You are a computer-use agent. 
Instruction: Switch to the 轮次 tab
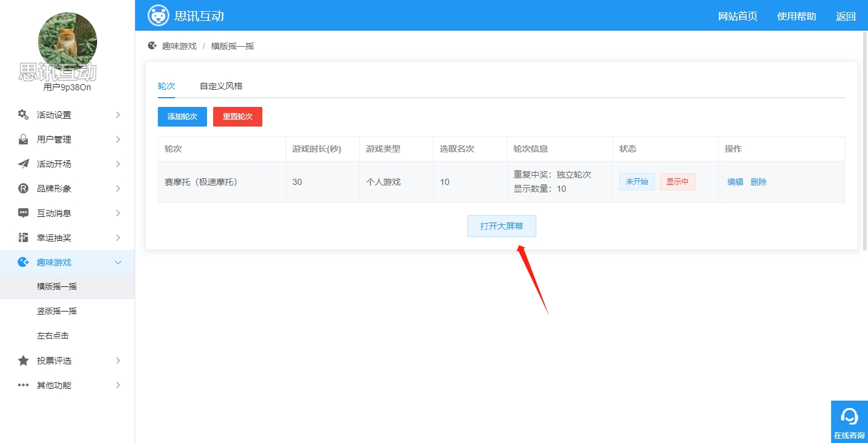[x=166, y=86]
